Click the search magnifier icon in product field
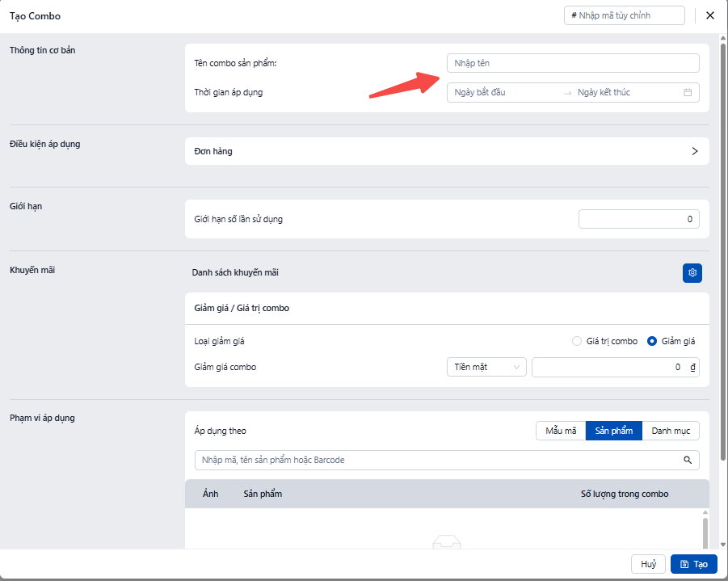 click(688, 460)
